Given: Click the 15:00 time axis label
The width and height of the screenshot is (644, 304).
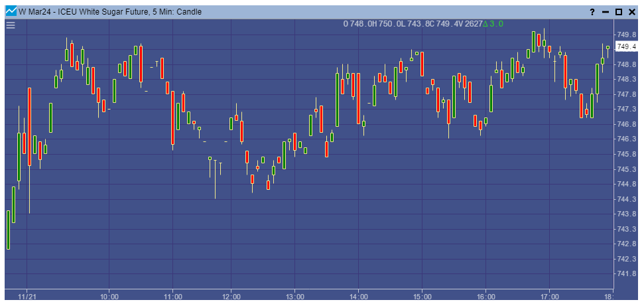Looking at the screenshot, I should click(x=422, y=297).
